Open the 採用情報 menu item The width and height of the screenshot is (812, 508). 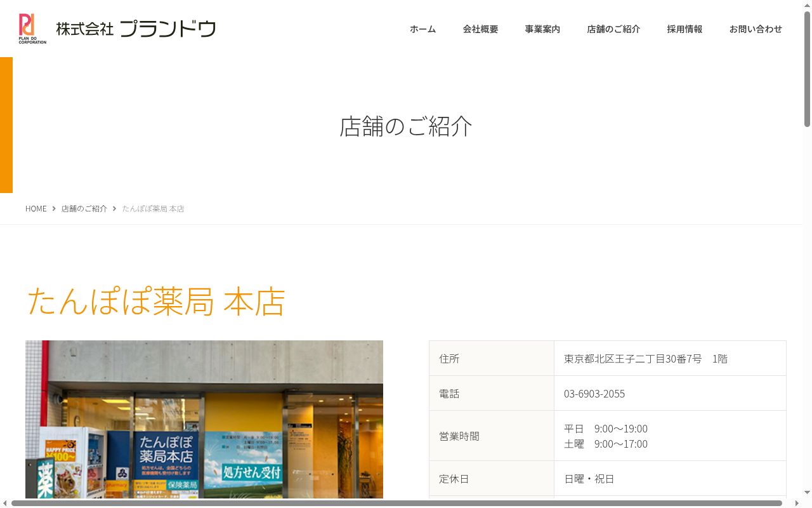coord(684,29)
